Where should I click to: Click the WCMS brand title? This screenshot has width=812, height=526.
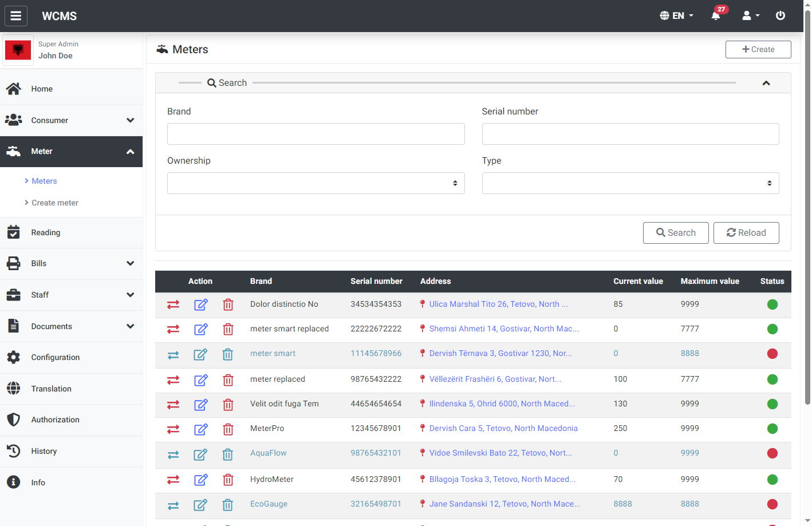[x=60, y=16]
